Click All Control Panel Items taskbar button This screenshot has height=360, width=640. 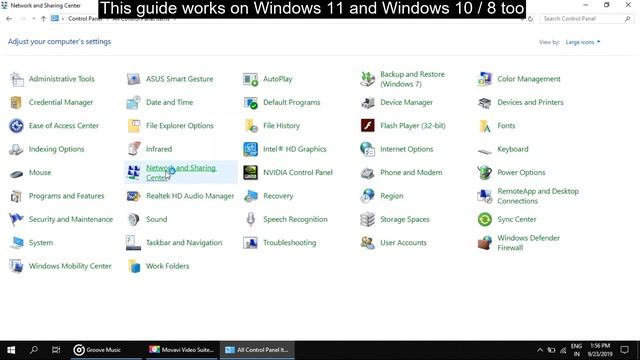pyautogui.click(x=257, y=350)
